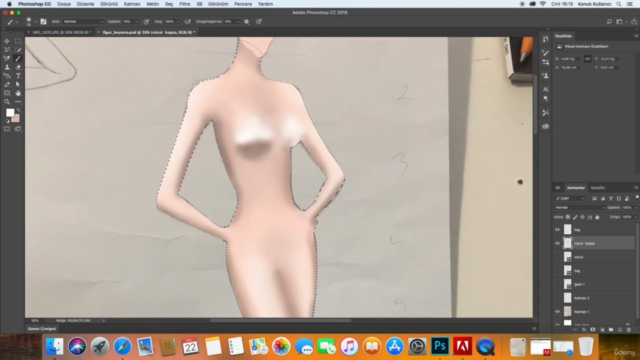
Task: Click the background color swatch
Action: pos(16,119)
